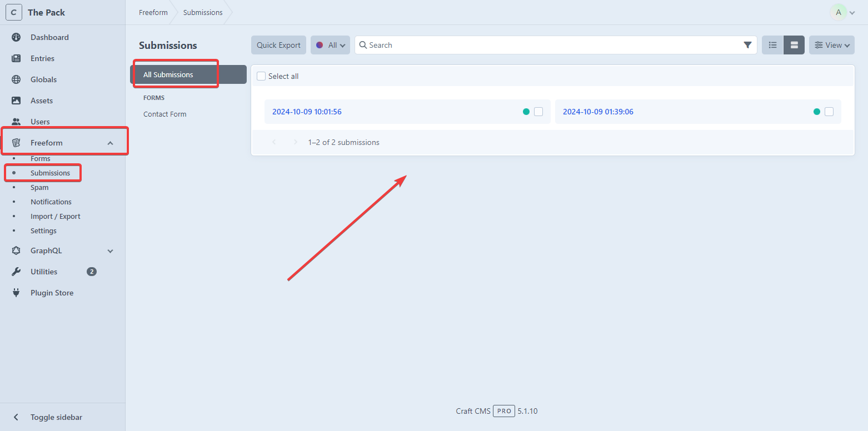
Task: Open Spam under Freeform menu
Action: [39, 187]
